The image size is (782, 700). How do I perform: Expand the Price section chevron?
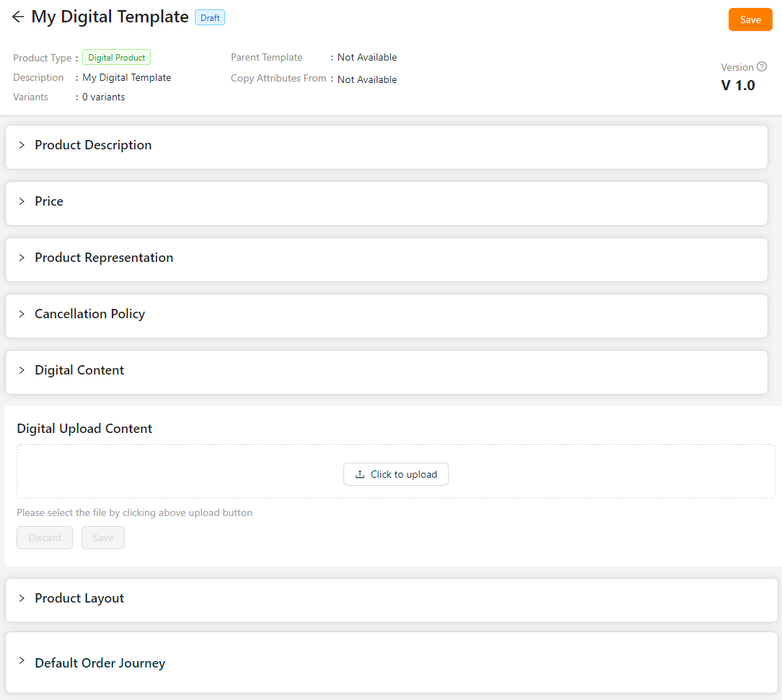pos(22,201)
